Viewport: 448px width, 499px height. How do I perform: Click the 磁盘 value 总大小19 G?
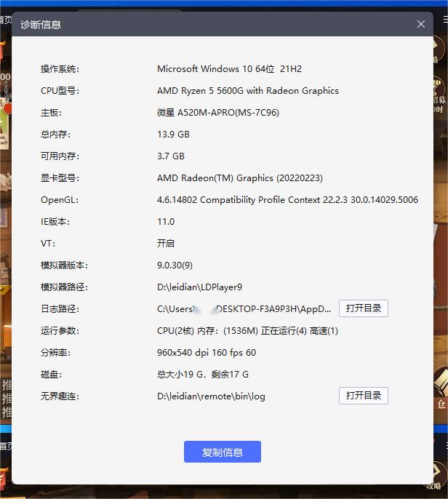coord(203,375)
